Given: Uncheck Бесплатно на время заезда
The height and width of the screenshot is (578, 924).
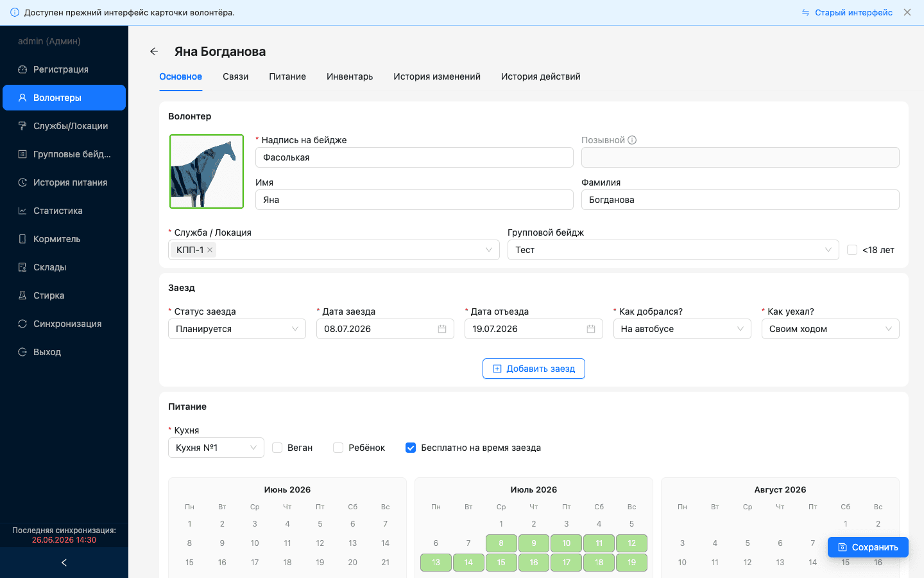Looking at the screenshot, I should 411,448.
